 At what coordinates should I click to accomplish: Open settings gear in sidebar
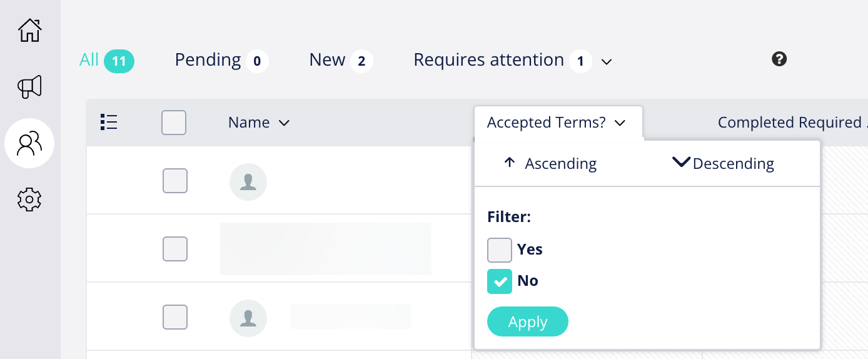click(29, 200)
